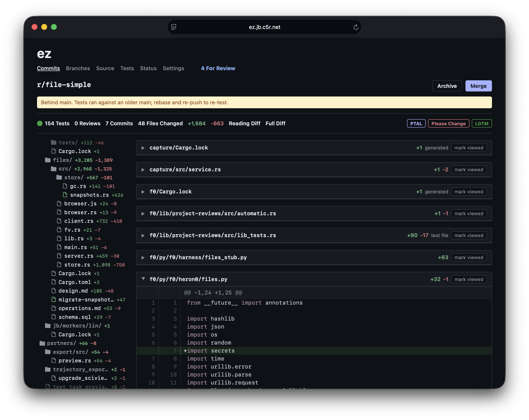This screenshot has height=420, width=529.
Task: Click the page reader icon in address bar
Action: tap(174, 27)
